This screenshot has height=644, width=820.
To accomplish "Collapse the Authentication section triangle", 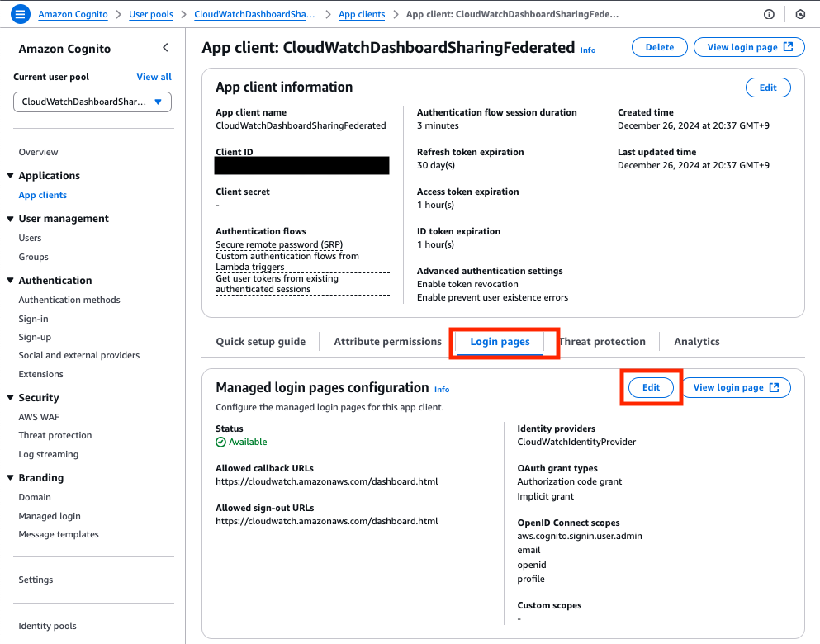I will tap(10, 280).
